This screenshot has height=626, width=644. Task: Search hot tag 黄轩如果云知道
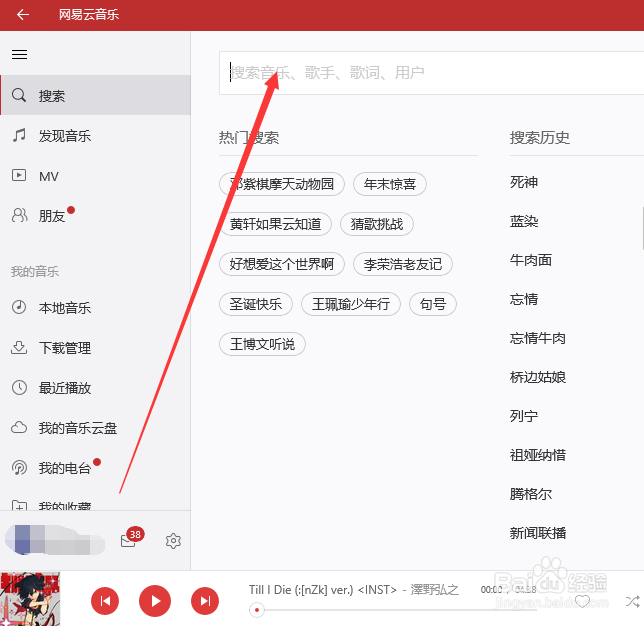pos(275,224)
